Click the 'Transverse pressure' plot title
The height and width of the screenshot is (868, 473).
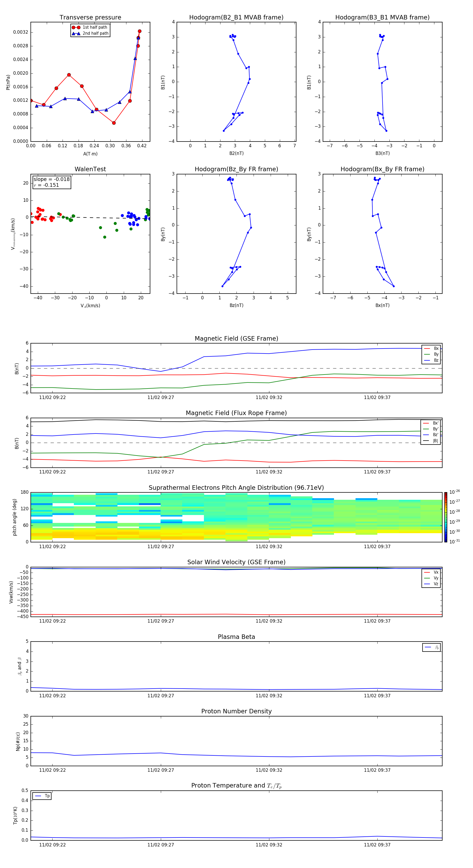click(90, 18)
